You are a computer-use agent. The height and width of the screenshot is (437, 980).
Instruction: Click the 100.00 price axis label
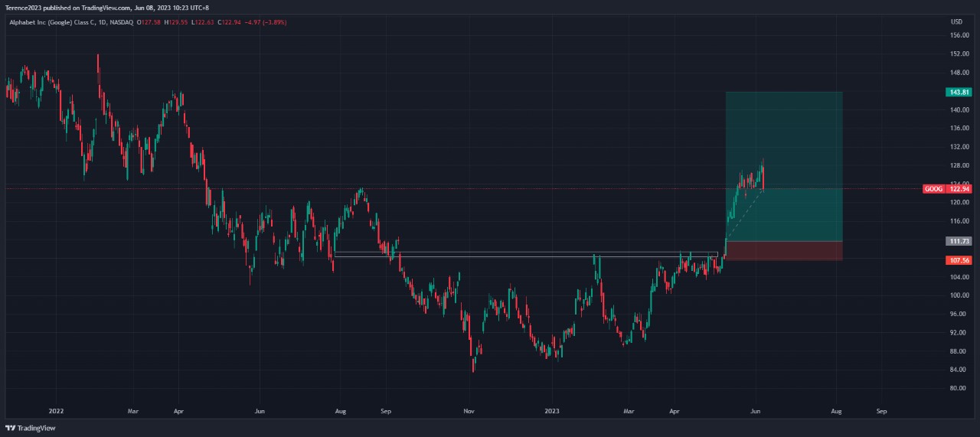point(959,295)
